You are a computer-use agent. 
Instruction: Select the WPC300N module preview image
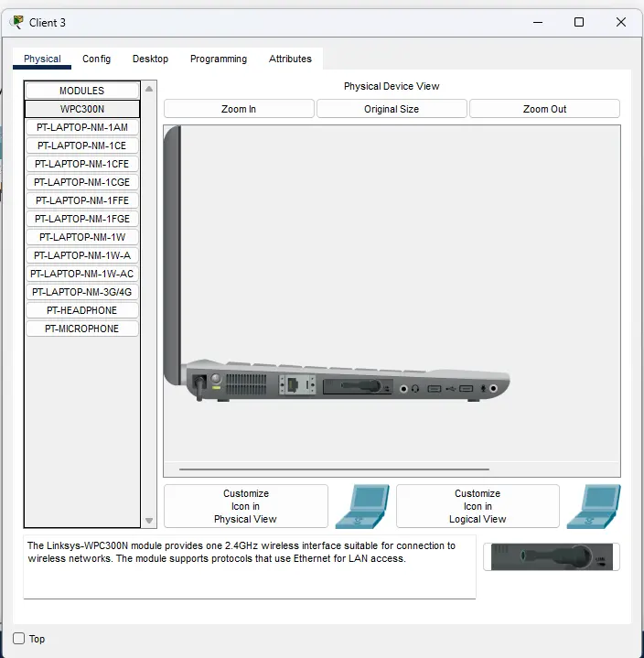point(552,556)
